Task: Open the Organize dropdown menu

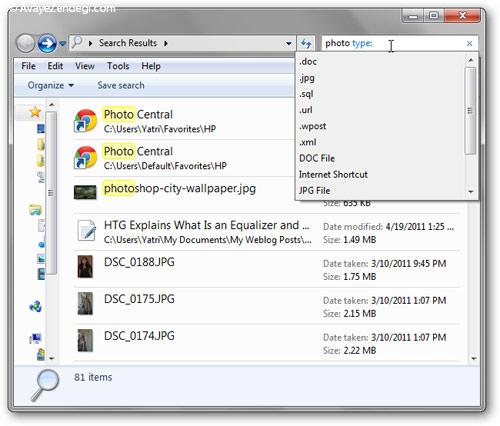Action: click(x=51, y=85)
